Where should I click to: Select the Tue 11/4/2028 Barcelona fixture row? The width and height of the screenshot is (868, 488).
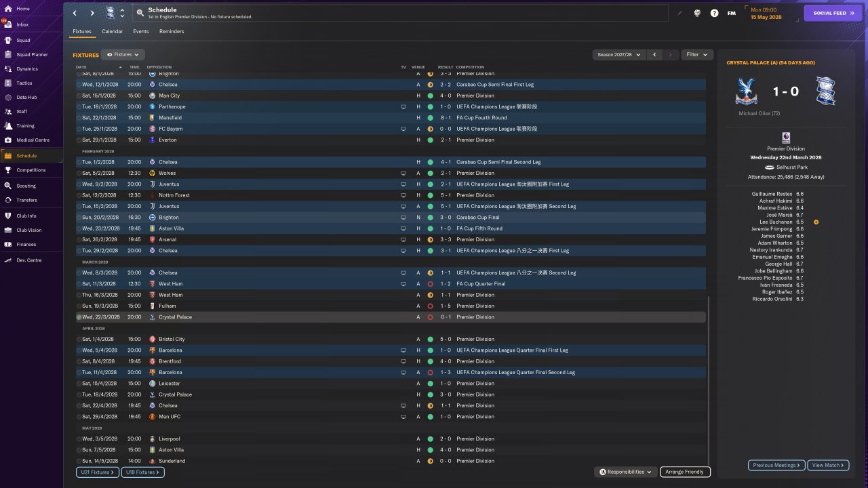click(391, 372)
